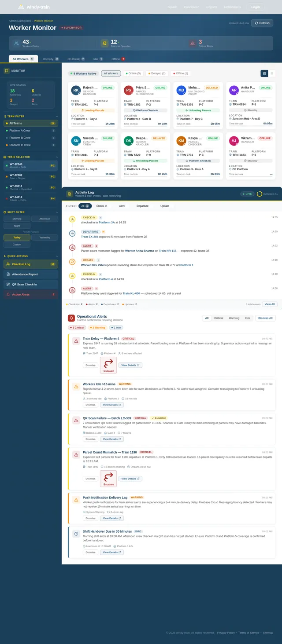
Task: Click the Login button
Action: 256,7
